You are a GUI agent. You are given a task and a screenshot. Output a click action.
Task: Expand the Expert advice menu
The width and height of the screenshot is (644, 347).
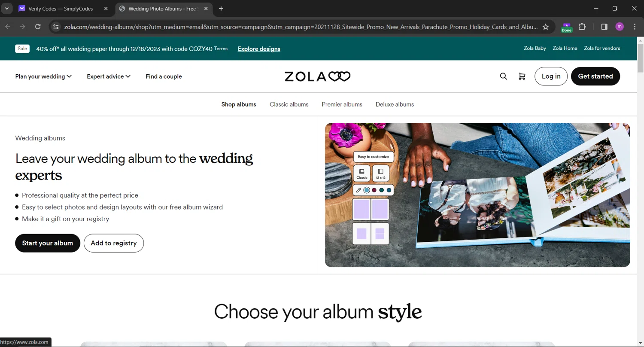click(x=109, y=76)
